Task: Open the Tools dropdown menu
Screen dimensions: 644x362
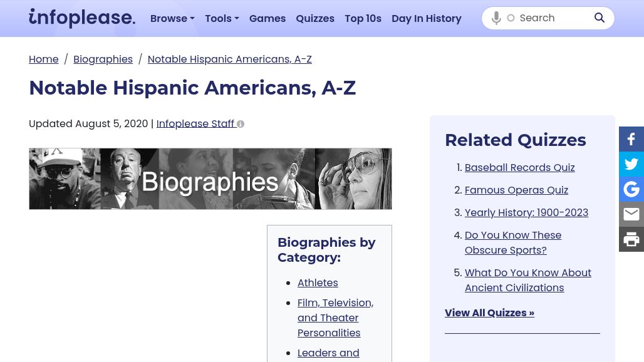Action: pyautogui.click(x=222, y=18)
